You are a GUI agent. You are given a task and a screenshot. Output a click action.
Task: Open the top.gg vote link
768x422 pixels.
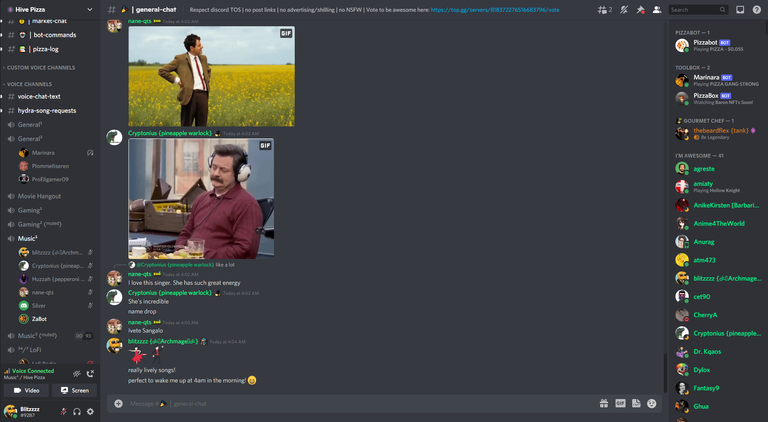[x=495, y=10]
